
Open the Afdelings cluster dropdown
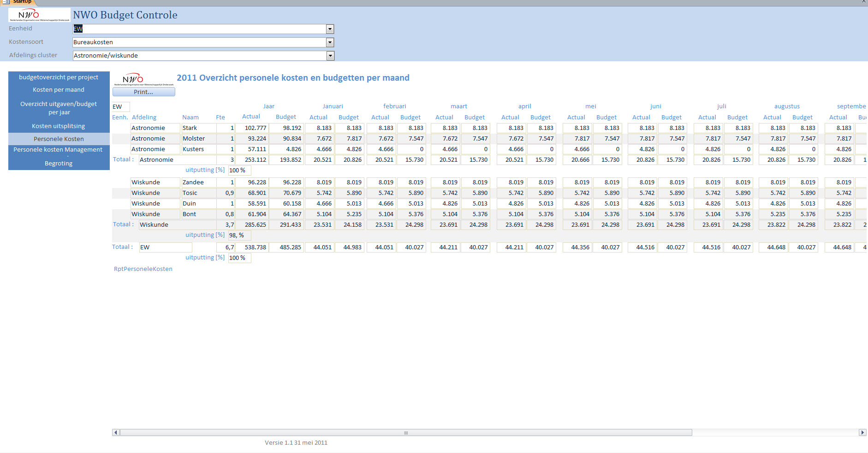tap(330, 56)
